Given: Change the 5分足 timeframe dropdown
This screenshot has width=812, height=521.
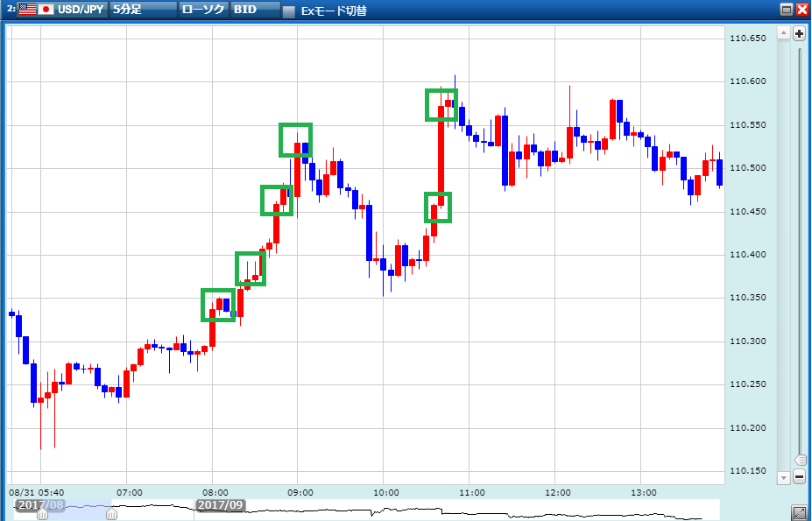Looking at the screenshot, I should click(144, 10).
